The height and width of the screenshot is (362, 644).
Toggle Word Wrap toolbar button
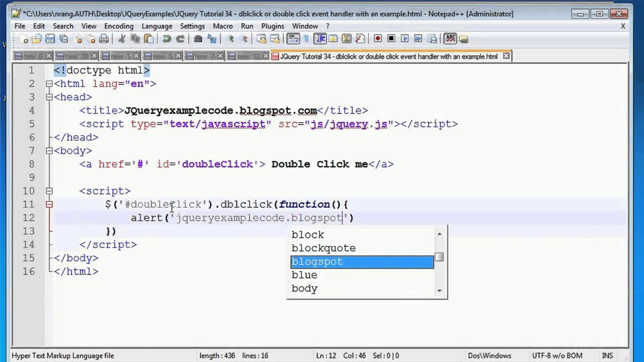(293, 39)
